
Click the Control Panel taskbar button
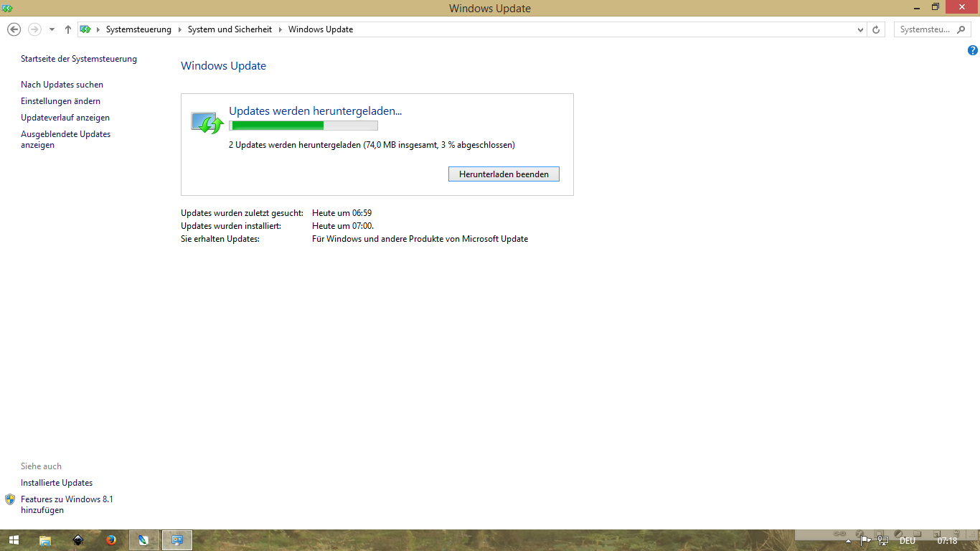tap(177, 540)
